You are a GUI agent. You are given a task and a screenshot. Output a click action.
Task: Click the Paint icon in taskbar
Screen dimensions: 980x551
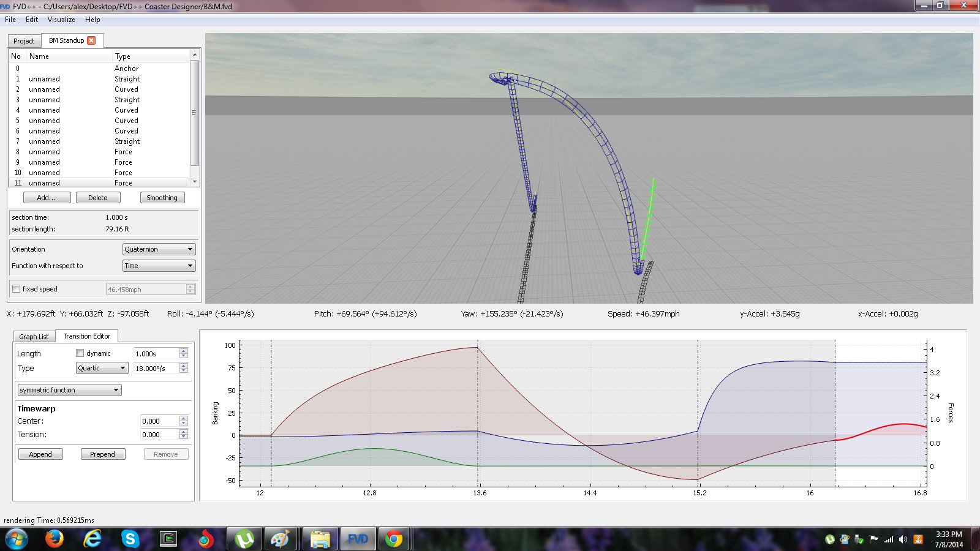coord(280,539)
